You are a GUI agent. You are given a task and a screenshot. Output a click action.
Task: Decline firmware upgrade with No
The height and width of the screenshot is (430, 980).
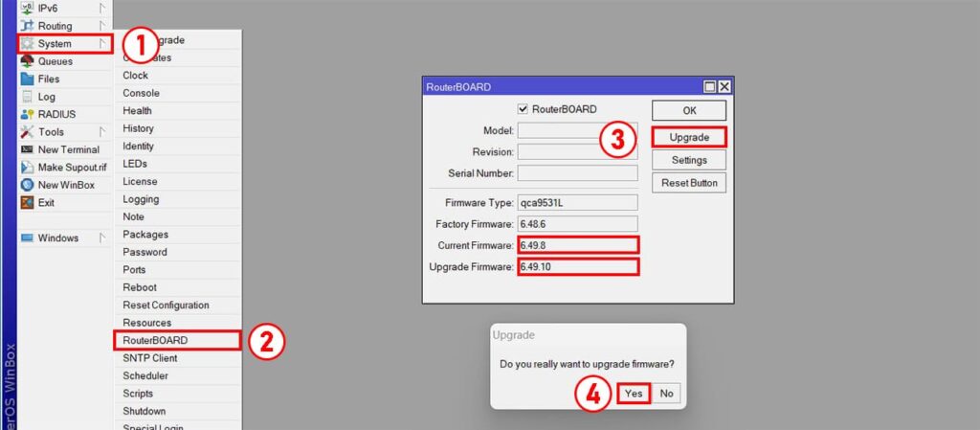(x=667, y=394)
